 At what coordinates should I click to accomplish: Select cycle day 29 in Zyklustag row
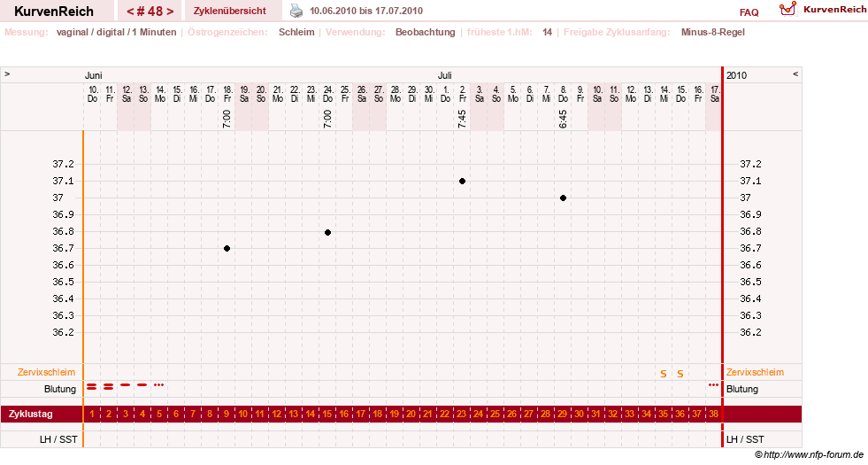click(x=563, y=414)
